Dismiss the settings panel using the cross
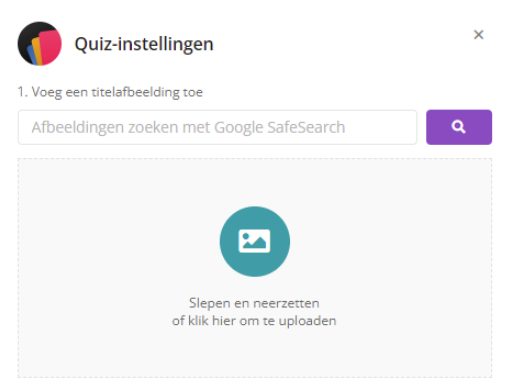This screenshot has height=384, width=507. [x=478, y=34]
